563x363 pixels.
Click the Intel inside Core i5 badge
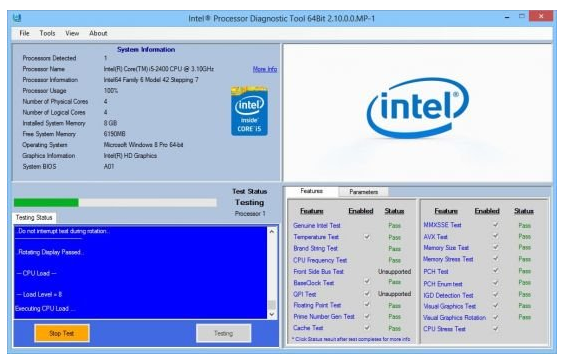[x=249, y=111]
